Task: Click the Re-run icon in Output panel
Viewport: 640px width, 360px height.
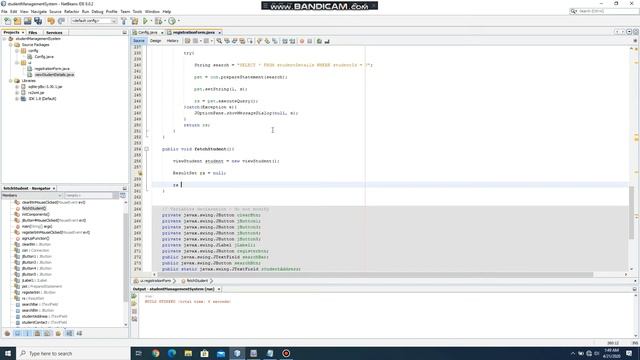Action: (x=134, y=296)
